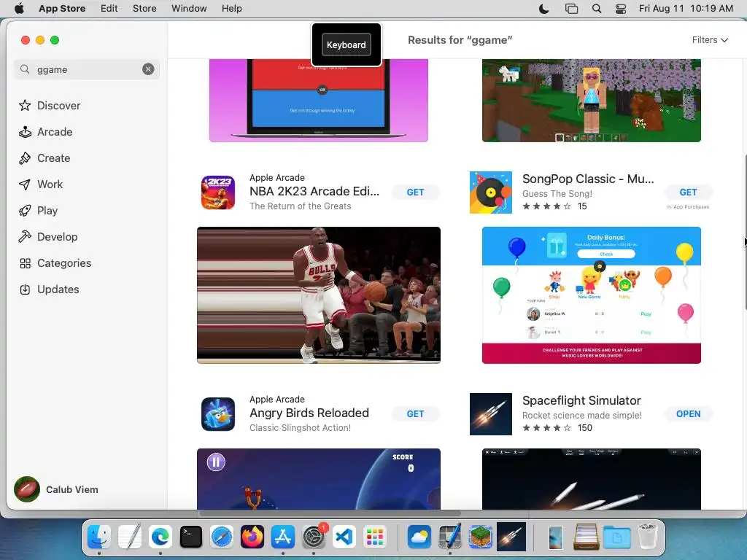This screenshot has height=560, width=747.
Task: Open Spaceflight Simulator with the OPEN button
Action: point(688,414)
